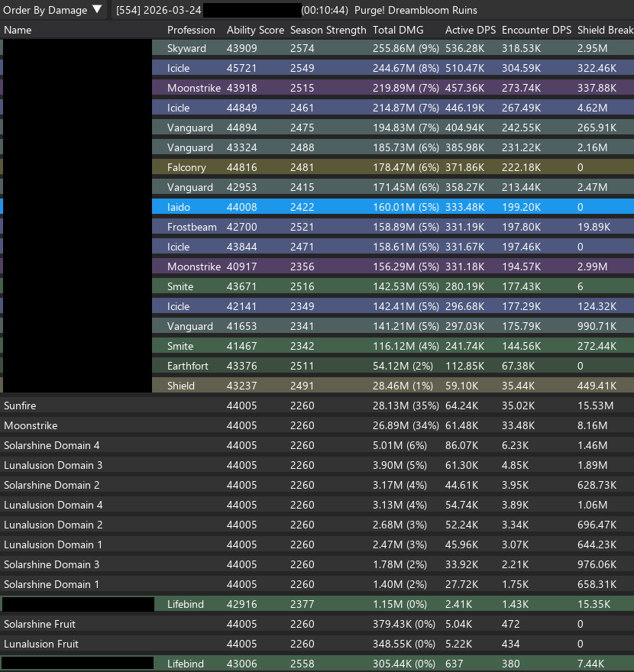This screenshot has width=634, height=672.
Task: Click the Solarshine Fruit row
Action: [317, 624]
